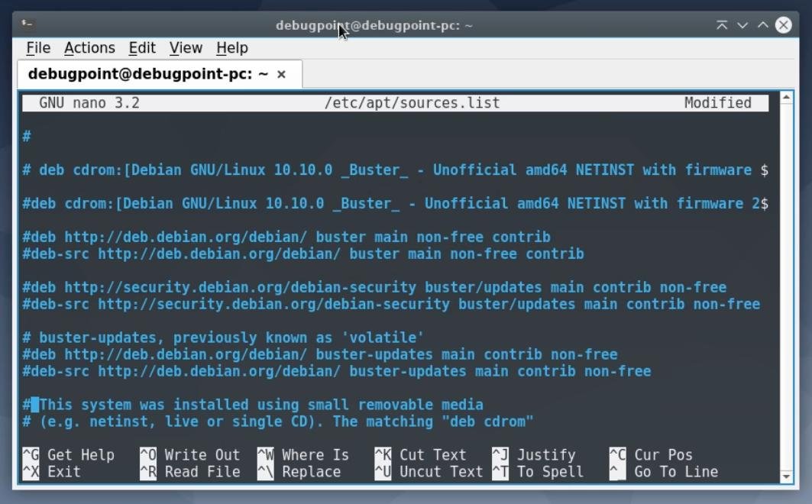
Task: Open the Edit menu
Action: click(x=142, y=47)
